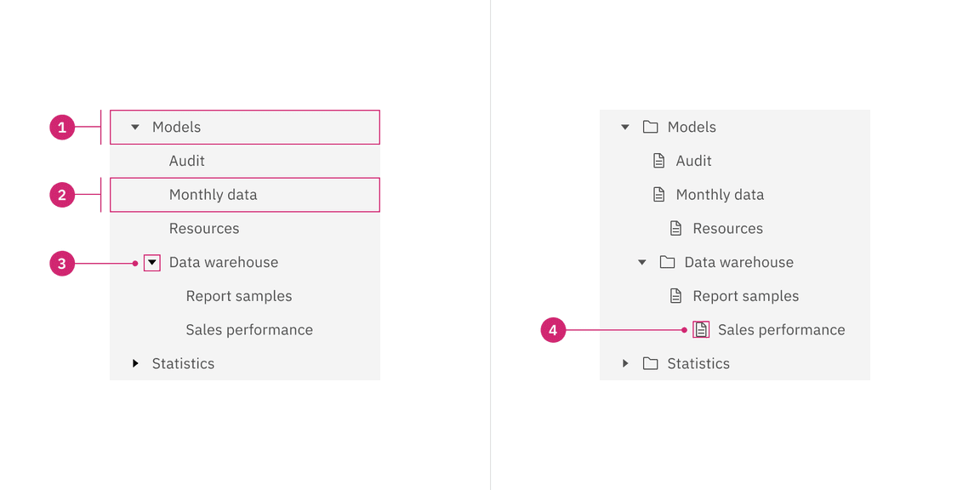Click annotation badge number 4
980x490 pixels.
(553, 330)
